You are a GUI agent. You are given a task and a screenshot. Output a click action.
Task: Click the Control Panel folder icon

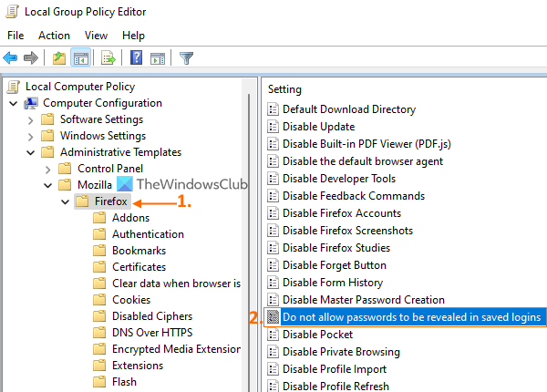click(x=65, y=169)
